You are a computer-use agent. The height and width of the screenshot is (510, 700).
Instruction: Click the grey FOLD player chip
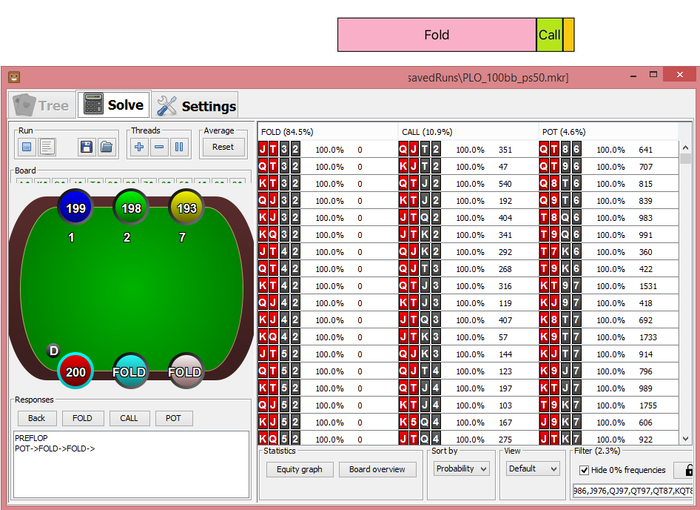click(x=185, y=371)
